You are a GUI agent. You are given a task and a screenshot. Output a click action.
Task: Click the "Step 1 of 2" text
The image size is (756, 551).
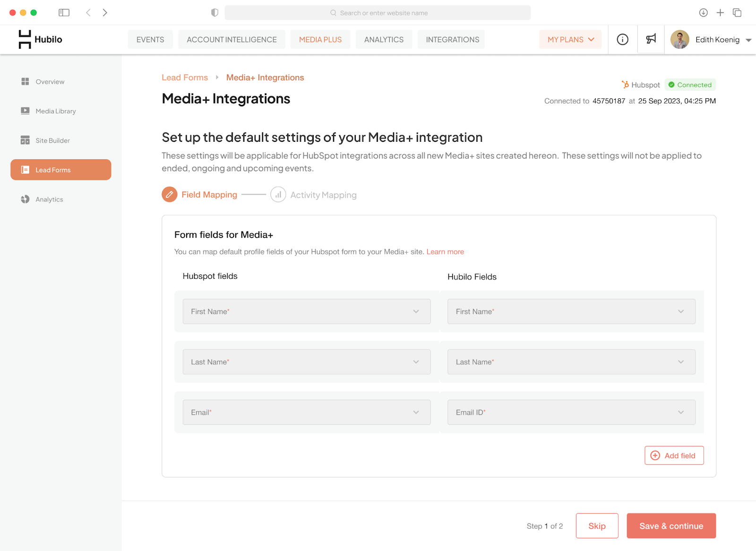545,526
